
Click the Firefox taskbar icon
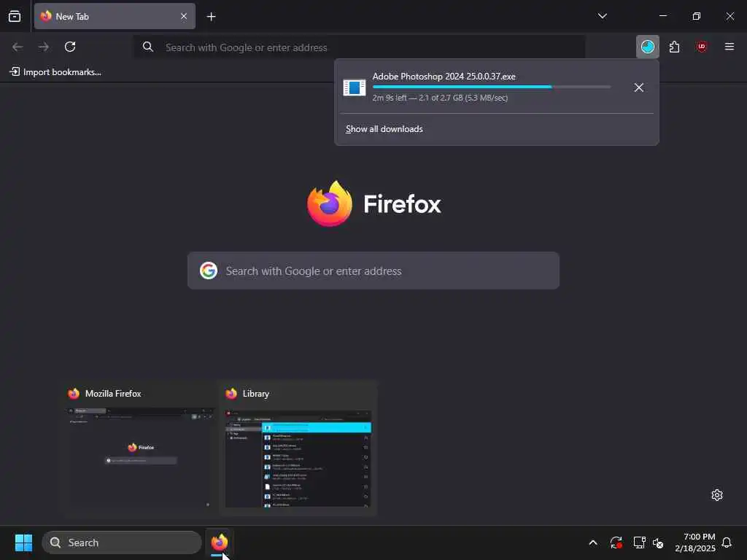219,542
